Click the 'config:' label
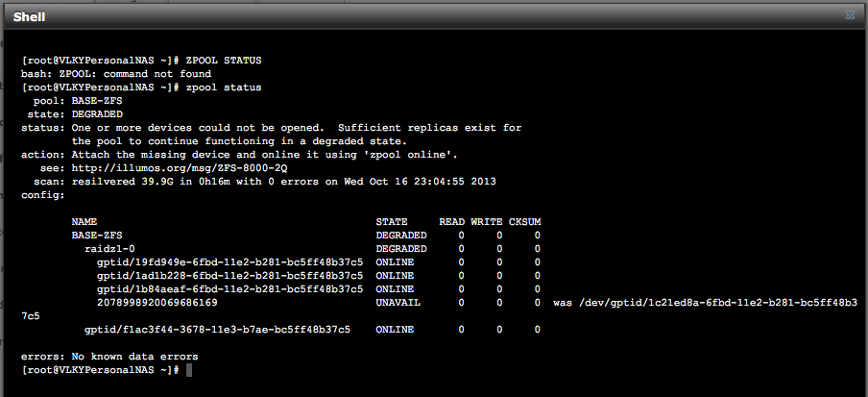868x397 pixels. coord(43,195)
